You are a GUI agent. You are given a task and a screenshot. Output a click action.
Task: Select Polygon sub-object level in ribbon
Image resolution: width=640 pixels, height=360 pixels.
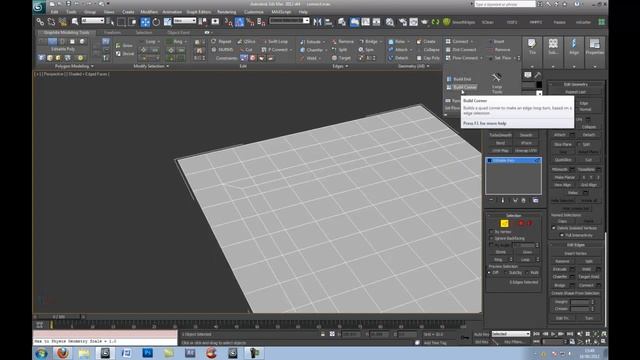(72, 42)
